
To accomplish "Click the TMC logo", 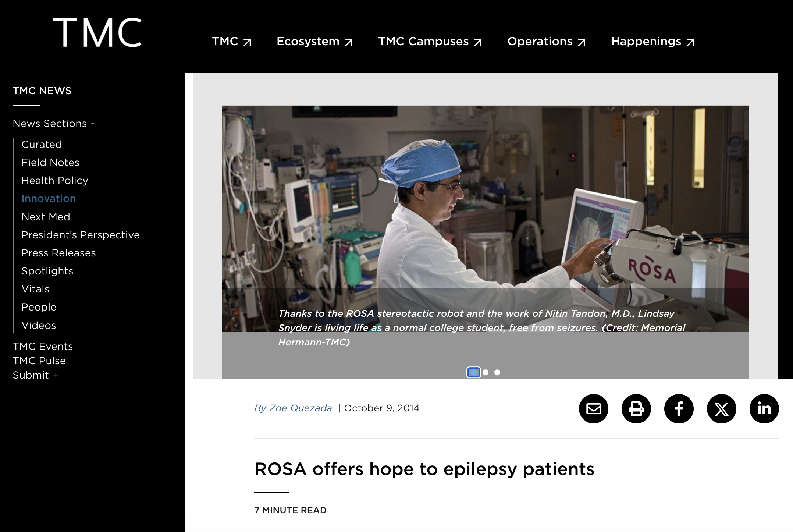I will pos(97,32).
